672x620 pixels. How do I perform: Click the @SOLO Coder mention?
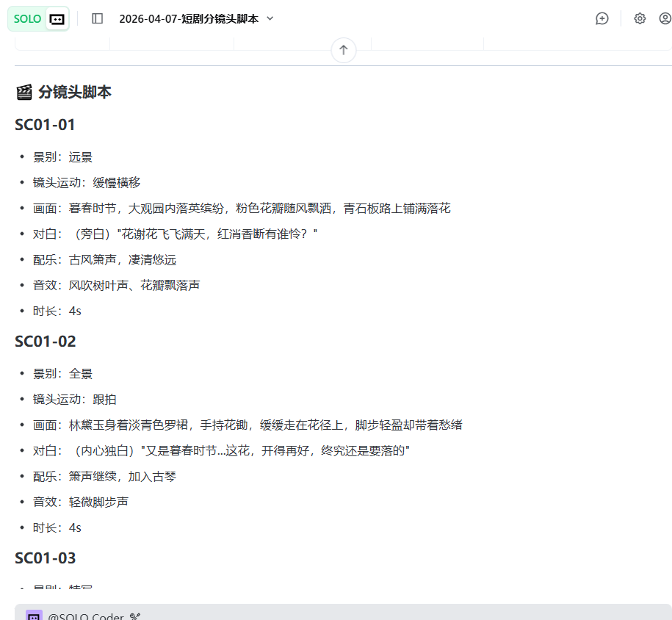[85, 616]
